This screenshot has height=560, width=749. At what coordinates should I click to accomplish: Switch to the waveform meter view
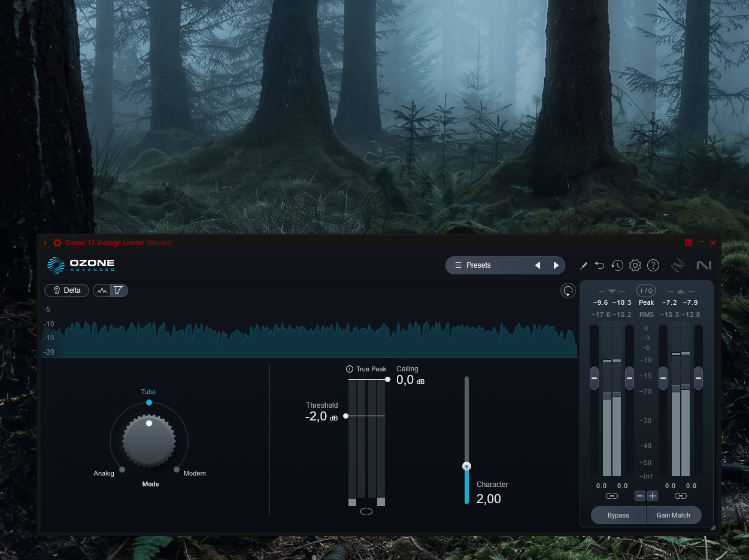(x=102, y=290)
